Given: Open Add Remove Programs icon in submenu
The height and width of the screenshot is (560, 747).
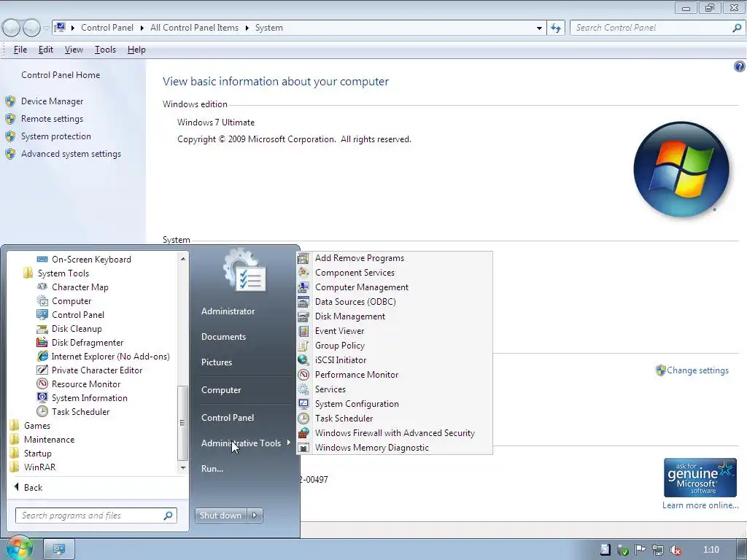Looking at the screenshot, I should 303,258.
